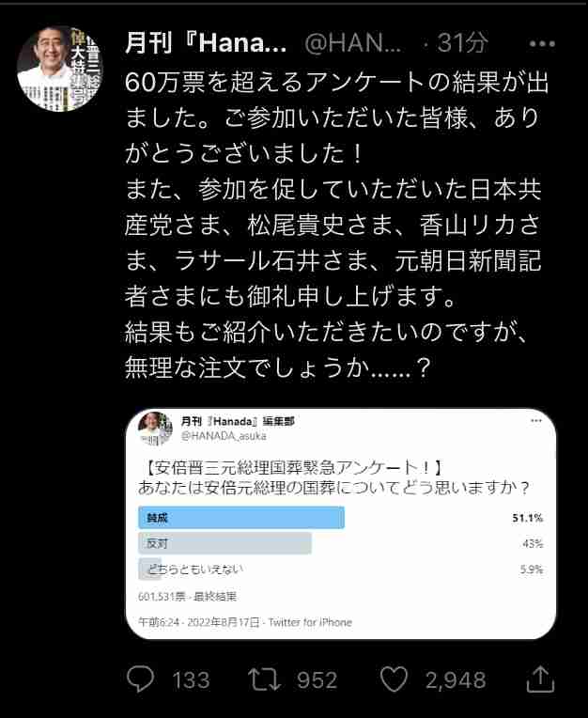Select the どちらともいえない 5.9% option

coord(341,570)
